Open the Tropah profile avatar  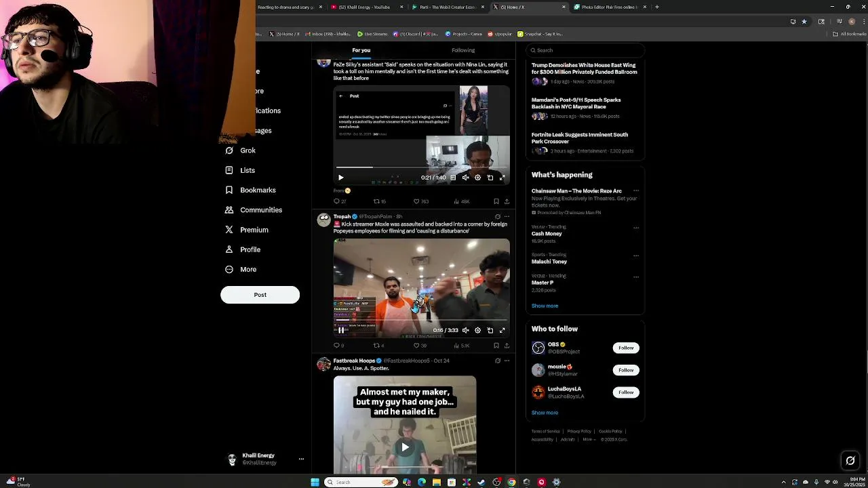323,220
